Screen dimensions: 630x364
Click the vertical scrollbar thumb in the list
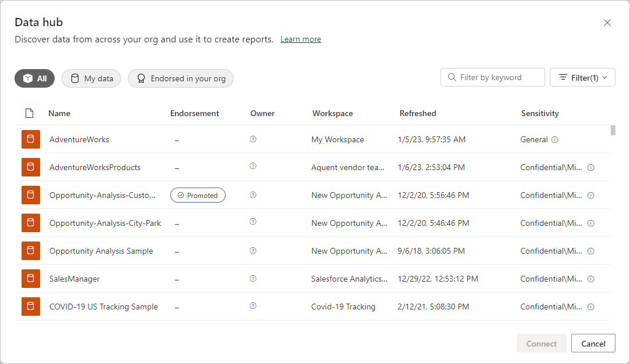click(613, 130)
